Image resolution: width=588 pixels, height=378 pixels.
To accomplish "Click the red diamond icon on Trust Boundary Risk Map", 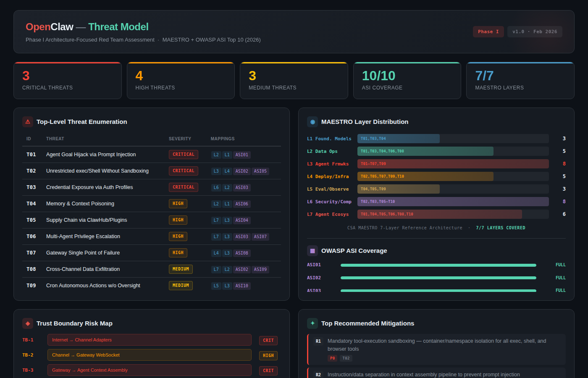I will point(27,323).
